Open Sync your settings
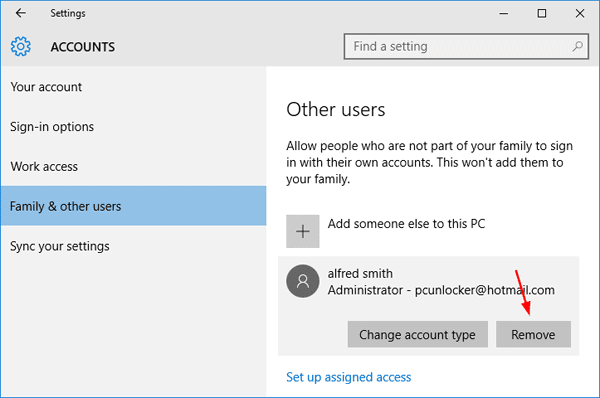 point(133,246)
